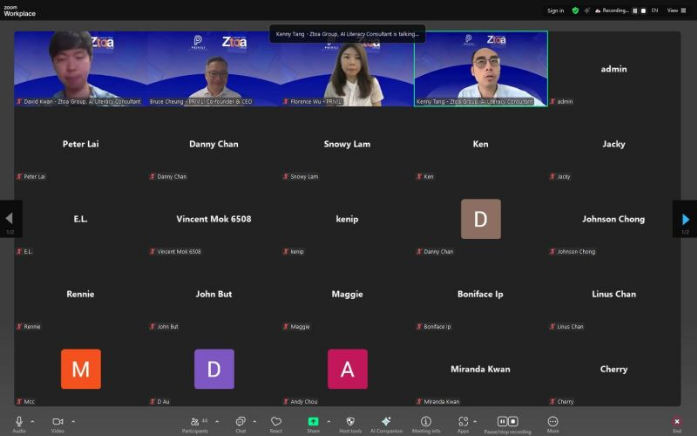
Task: Click the React heart icon
Action: [276, 422]
